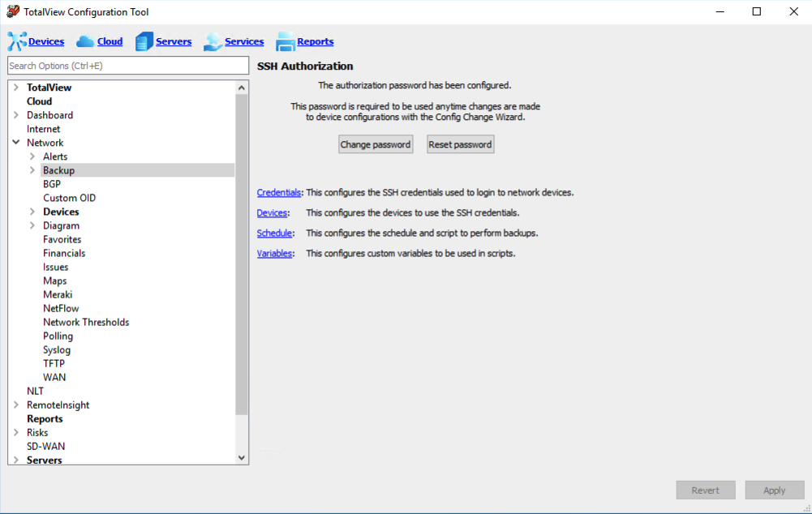Open the Schedule link
The height and width of the screenshot is (514, 812).
[x=274, y=233]
